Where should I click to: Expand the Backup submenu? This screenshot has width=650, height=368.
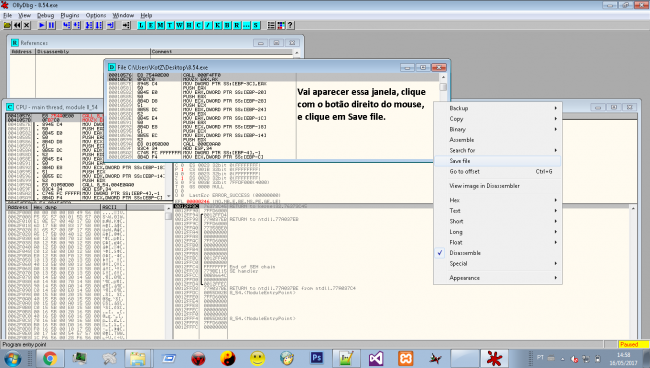tap(497, 108)
